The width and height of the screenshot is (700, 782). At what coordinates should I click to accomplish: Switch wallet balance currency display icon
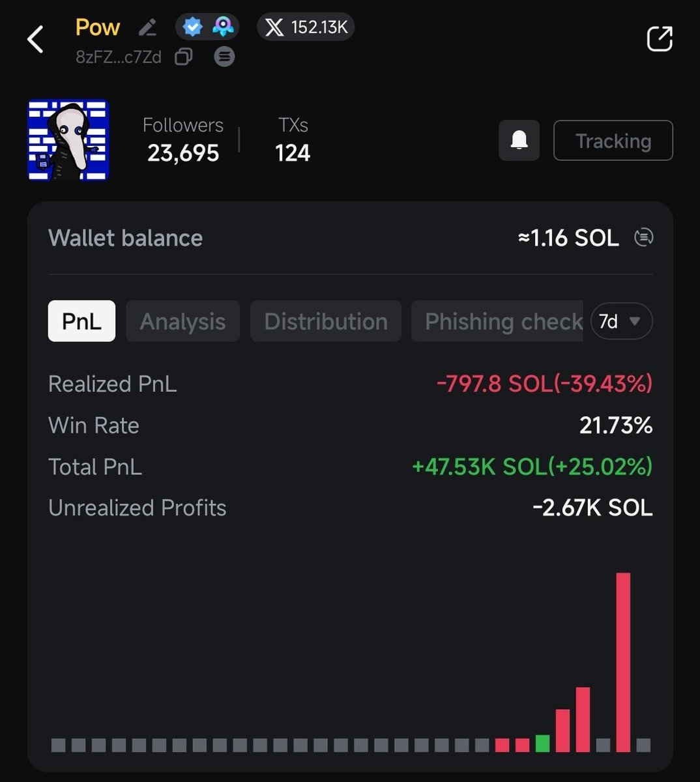pyautogui.click(x=643, y=238)
